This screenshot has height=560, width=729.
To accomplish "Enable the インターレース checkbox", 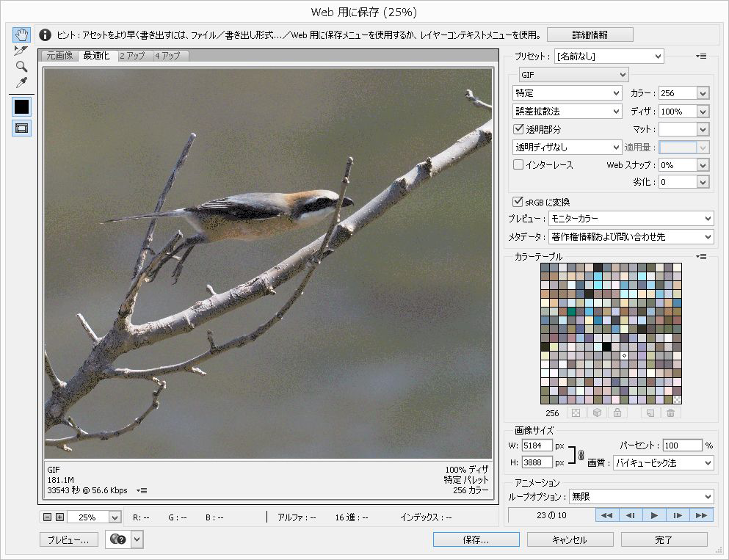I will (x=518, y=164).
